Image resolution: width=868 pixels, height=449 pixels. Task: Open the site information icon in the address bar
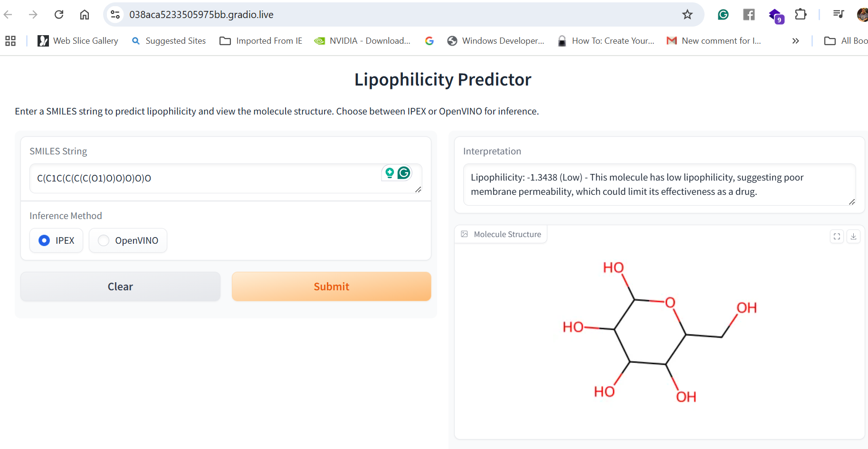tap(115, 15)
